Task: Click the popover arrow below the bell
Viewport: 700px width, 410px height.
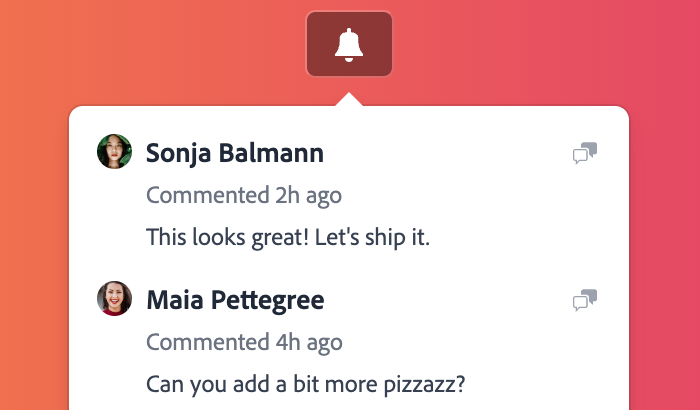Action: coord(349,99)
